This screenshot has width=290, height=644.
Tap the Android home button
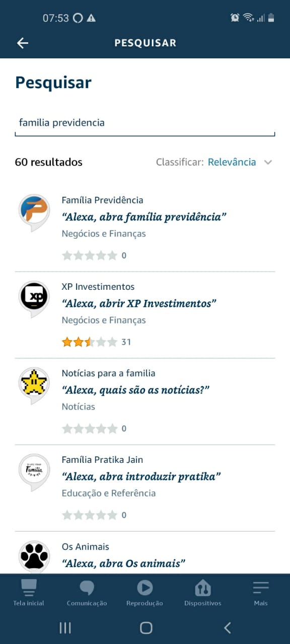point(146,627)
